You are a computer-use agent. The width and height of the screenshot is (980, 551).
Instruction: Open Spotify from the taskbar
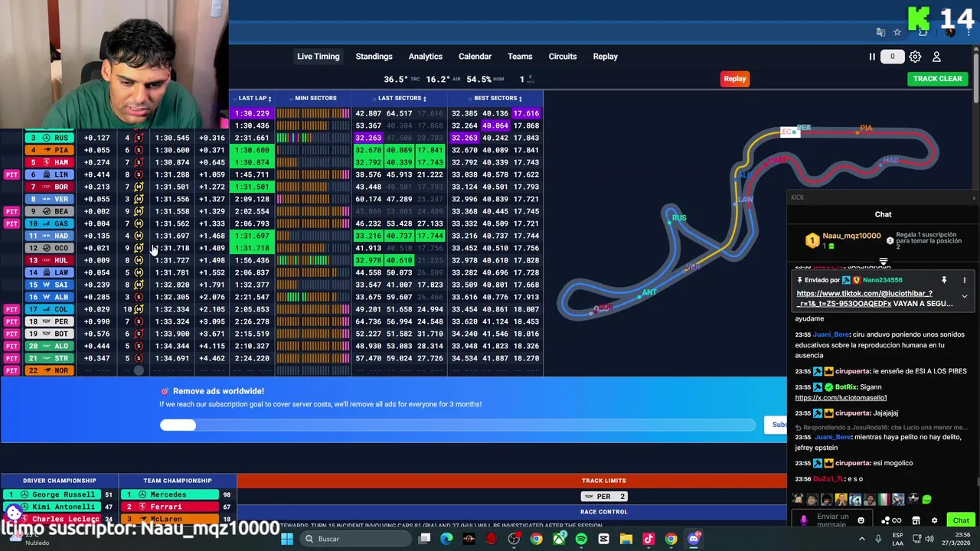(x=581, y=539)
